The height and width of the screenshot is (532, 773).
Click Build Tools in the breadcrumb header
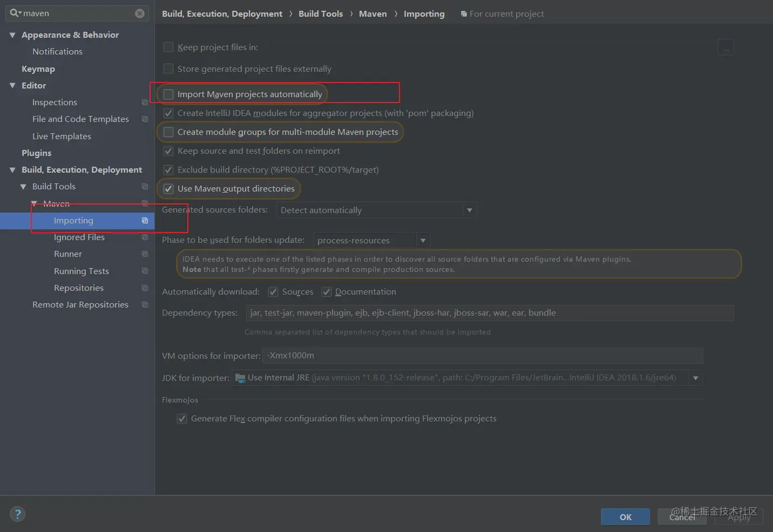coord(321,14)
